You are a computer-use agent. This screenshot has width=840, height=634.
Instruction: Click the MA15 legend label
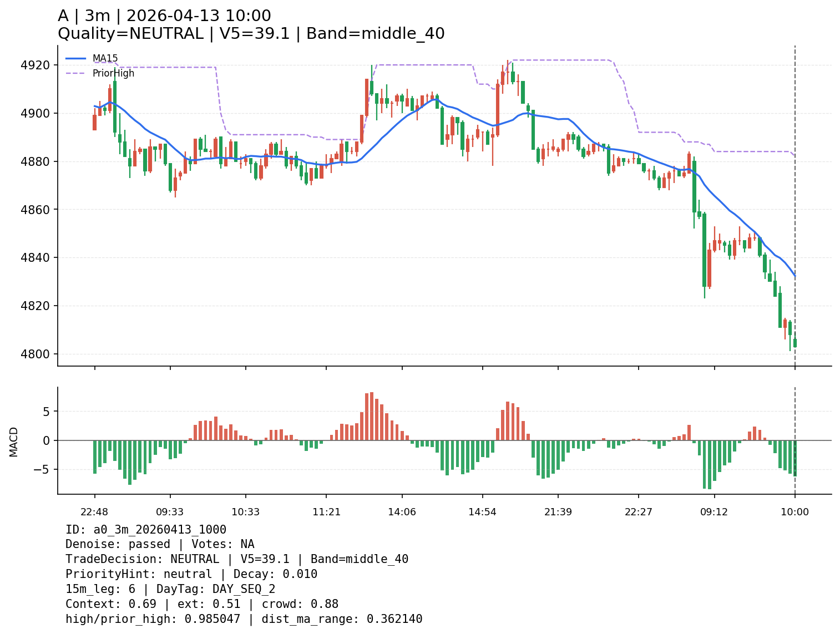(105, 58)
